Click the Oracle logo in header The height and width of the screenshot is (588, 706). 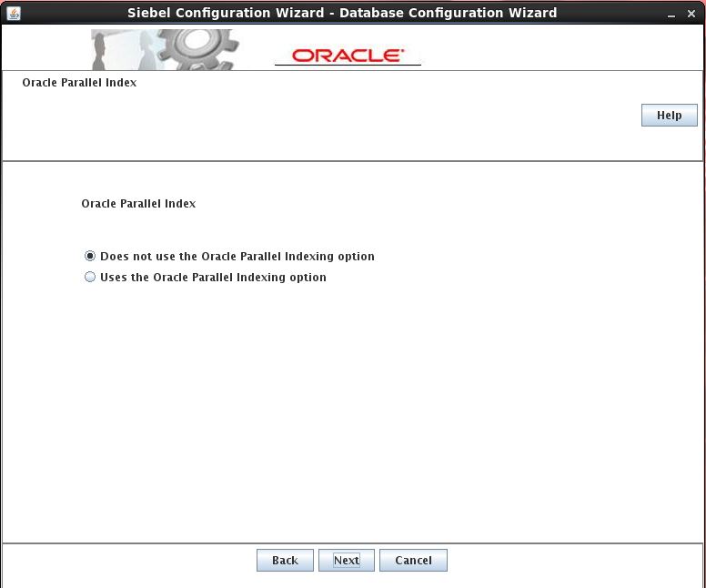348,56
